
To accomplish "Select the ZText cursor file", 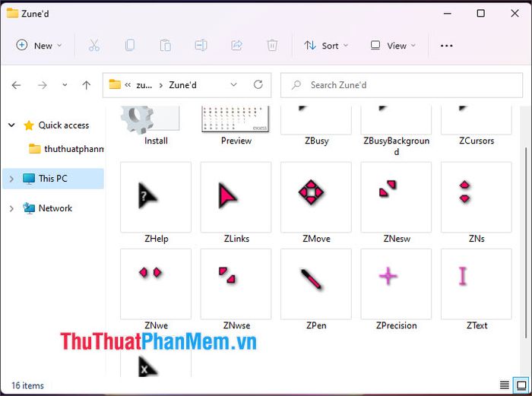I will [477, 290].
